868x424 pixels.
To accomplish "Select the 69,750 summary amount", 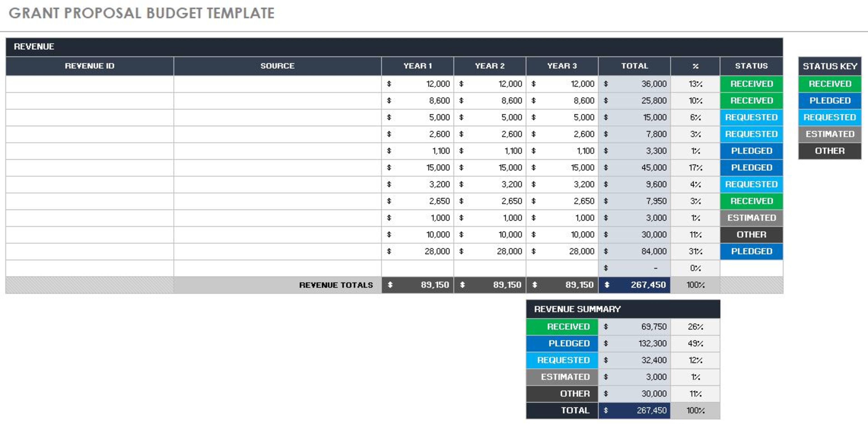I will (634, 327).
